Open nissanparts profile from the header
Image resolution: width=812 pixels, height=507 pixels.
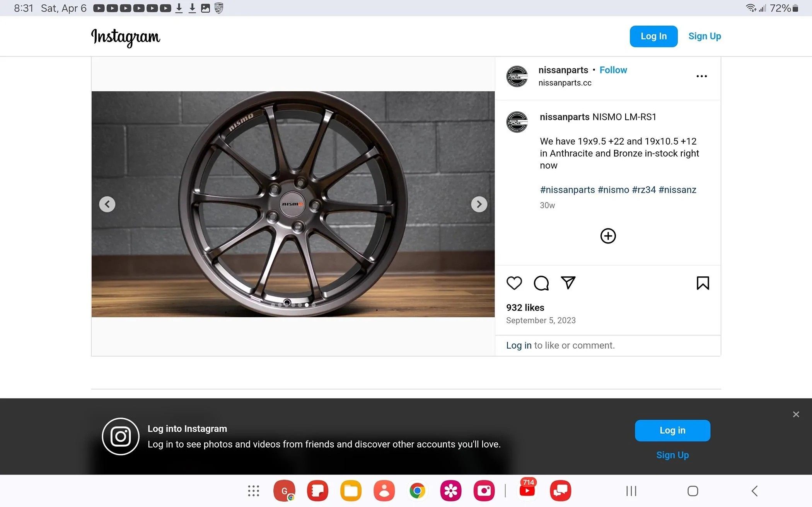[563, 70]
